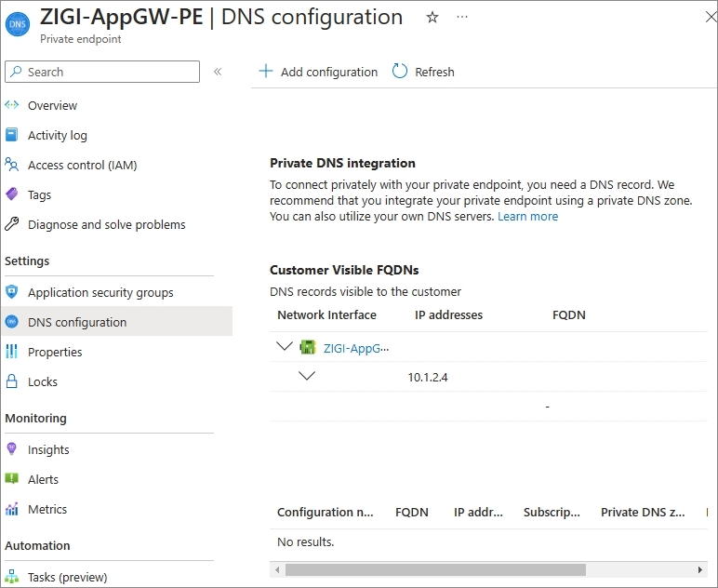Image resolution: width=718 pixels, height=588 pixels.
Task: Click the Access control people icon
Action: click(12, 165)
